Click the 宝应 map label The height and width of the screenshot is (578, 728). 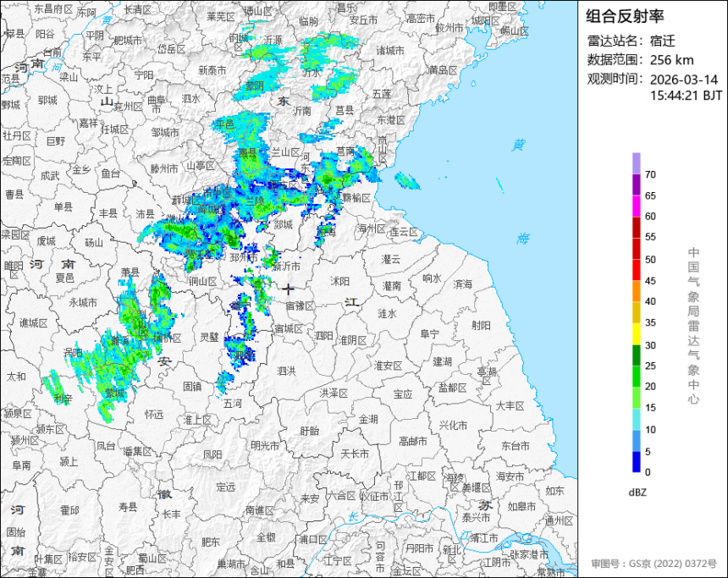click(403, 394)
